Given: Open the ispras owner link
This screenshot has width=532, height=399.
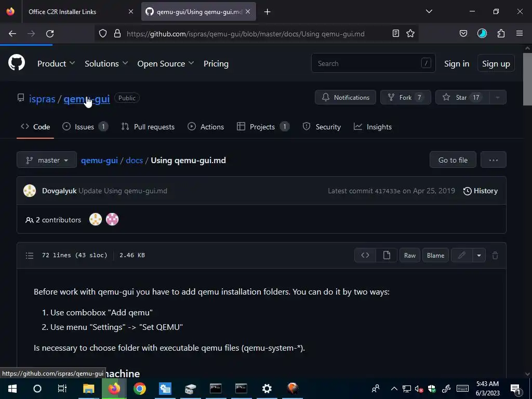Looking at the screenshot, I should (x=42, y=99).
